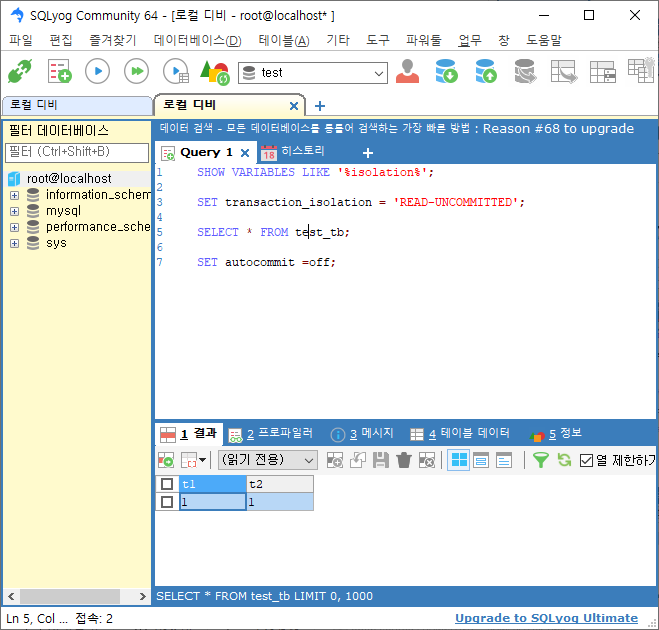This screenshot has width=659, height=630.
Task: Open the 2 프로파일러 tab
Action: tap(271, 434)
